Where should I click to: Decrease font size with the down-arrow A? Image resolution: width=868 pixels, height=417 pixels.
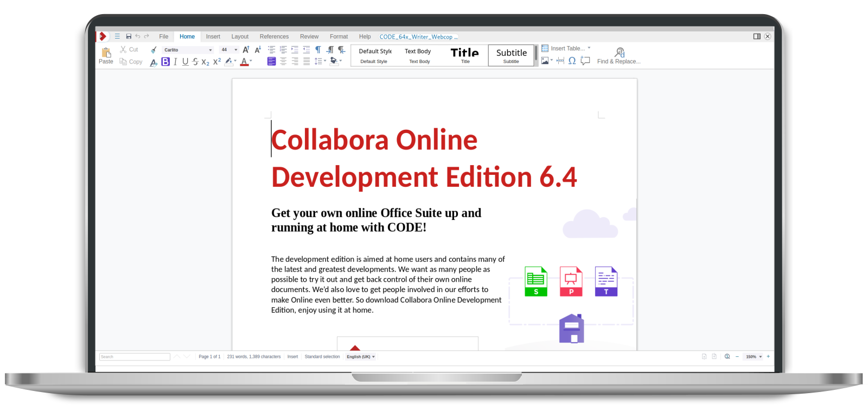coord(258,49)
